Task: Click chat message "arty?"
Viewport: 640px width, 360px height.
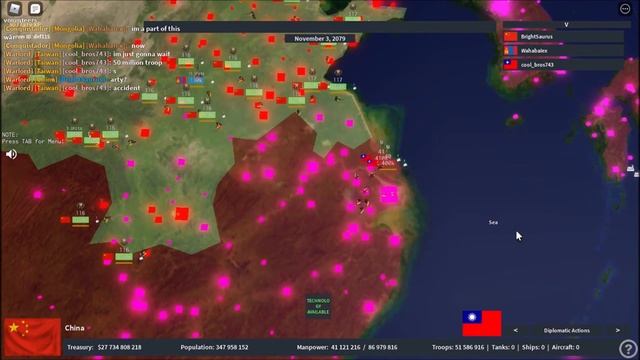Action: click(118, 79)
